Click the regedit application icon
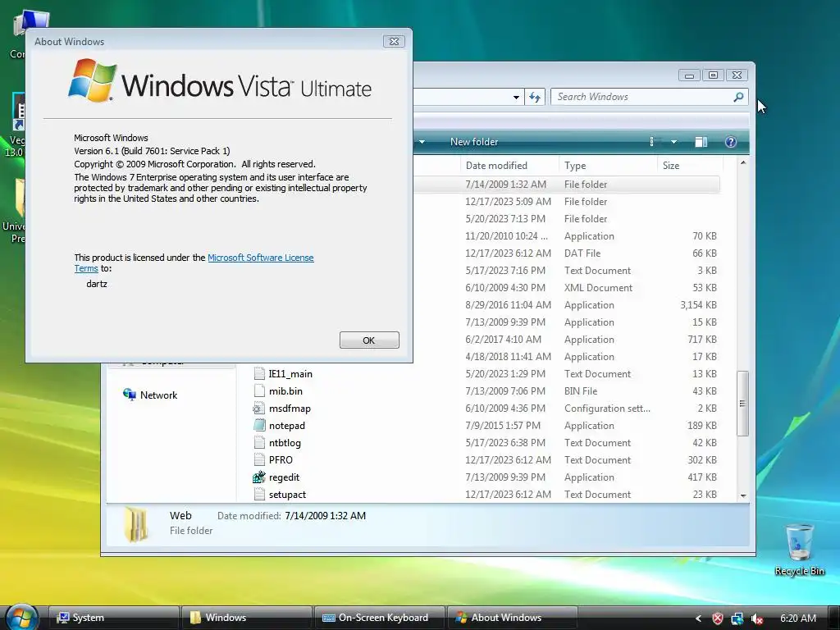Viewport: 840px width, 630px height. (x=259, y=477)
